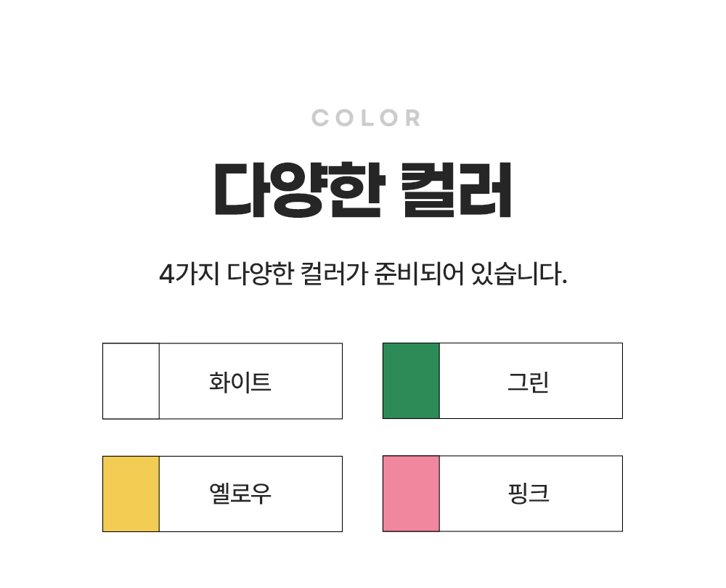The image size is (726, 588).
Task: Select the white color swatch
Action: [131, 381]
